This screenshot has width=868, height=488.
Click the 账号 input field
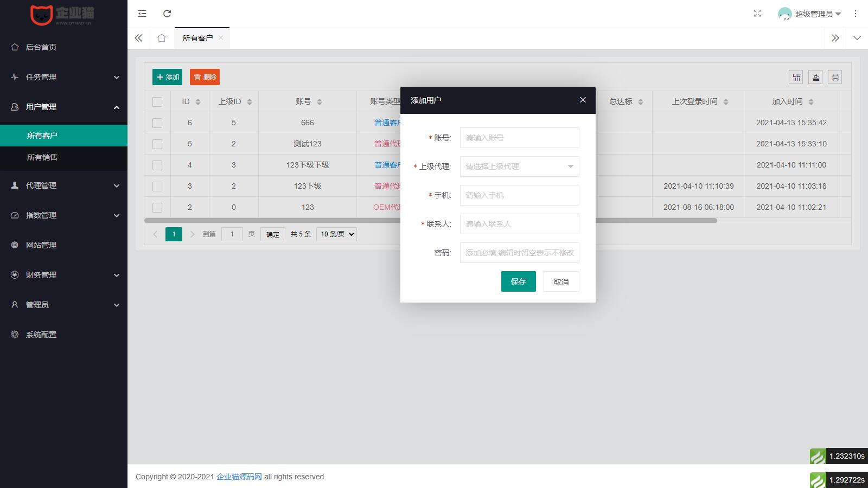pos(519,138)
